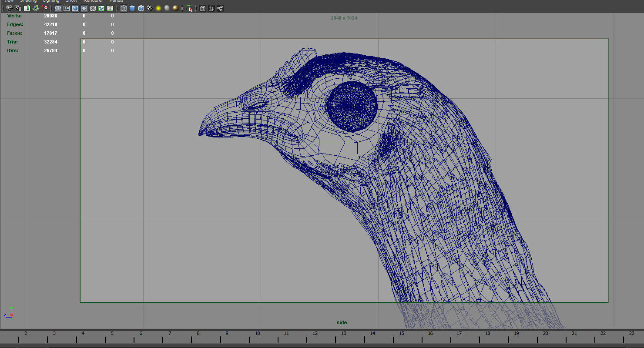Jump to frame 10 on time slider
This screenshot has width=644, height=348.
coord(258,333)
